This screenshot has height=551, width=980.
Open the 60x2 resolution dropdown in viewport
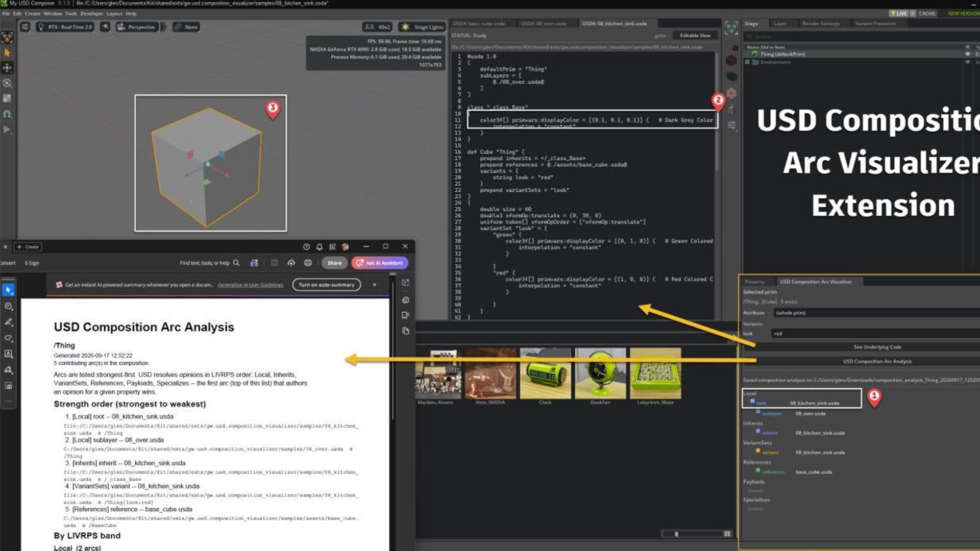377,27
